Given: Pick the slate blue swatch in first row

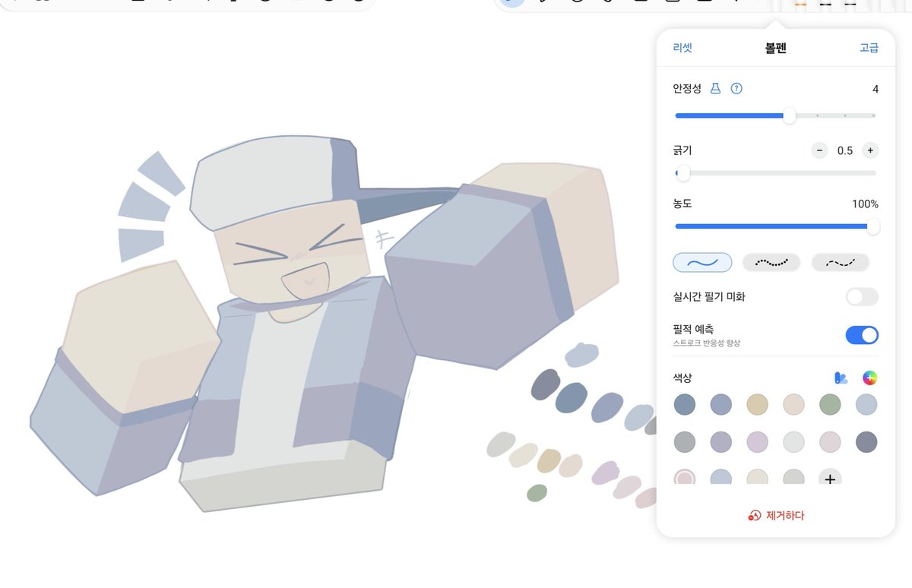Looking at the screenshot, I should click(x=685, y=405).
